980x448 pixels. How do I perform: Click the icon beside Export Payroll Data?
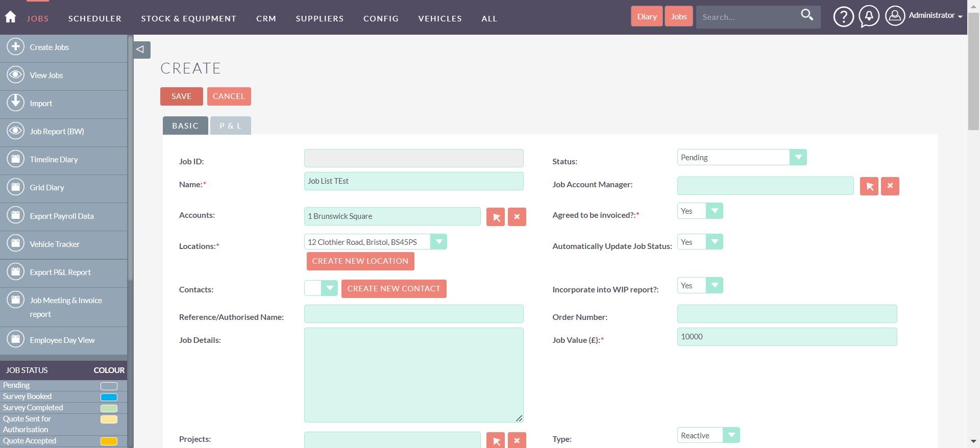pos(16,216)
